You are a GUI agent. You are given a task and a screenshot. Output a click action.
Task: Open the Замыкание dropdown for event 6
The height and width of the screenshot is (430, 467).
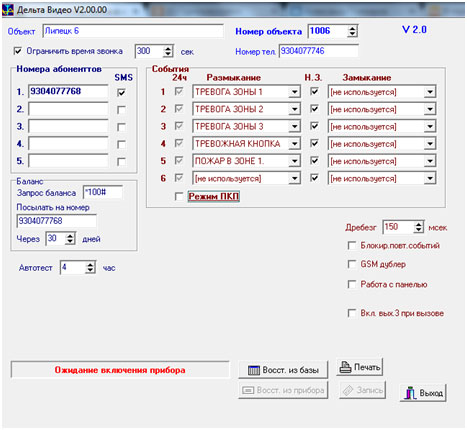tap(430, 179)
